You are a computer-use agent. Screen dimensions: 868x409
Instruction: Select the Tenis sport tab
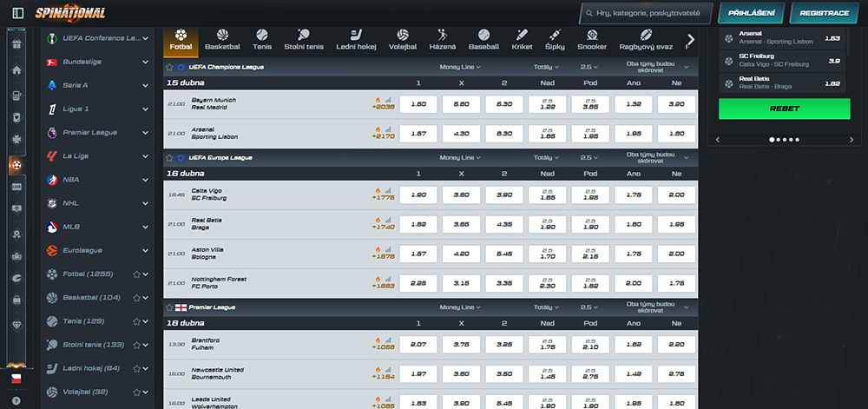click(x=262, y=41)
